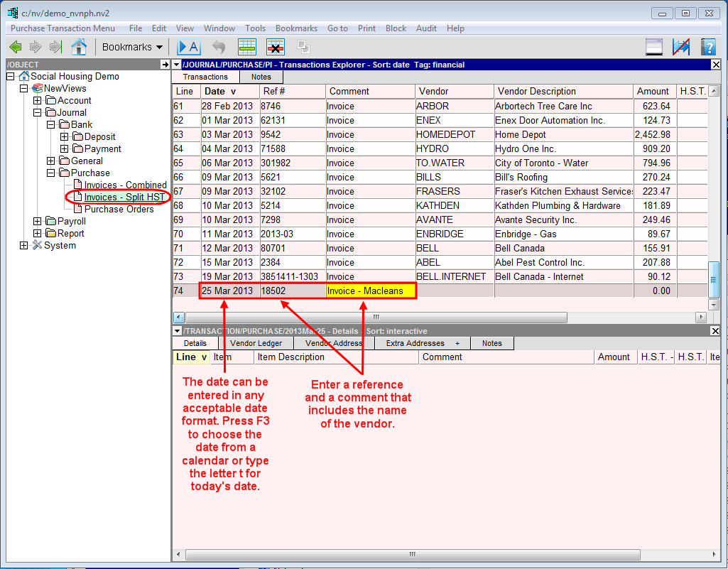Open Invoices - Combined tree item
The image size is (728, 569).
point(125,185)
